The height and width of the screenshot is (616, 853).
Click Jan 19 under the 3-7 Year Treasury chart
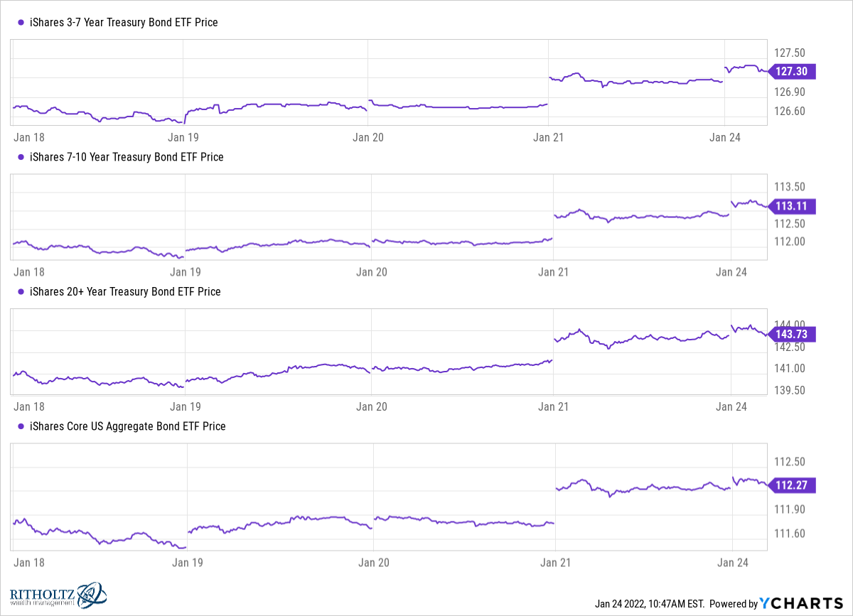tap(184, 137)
